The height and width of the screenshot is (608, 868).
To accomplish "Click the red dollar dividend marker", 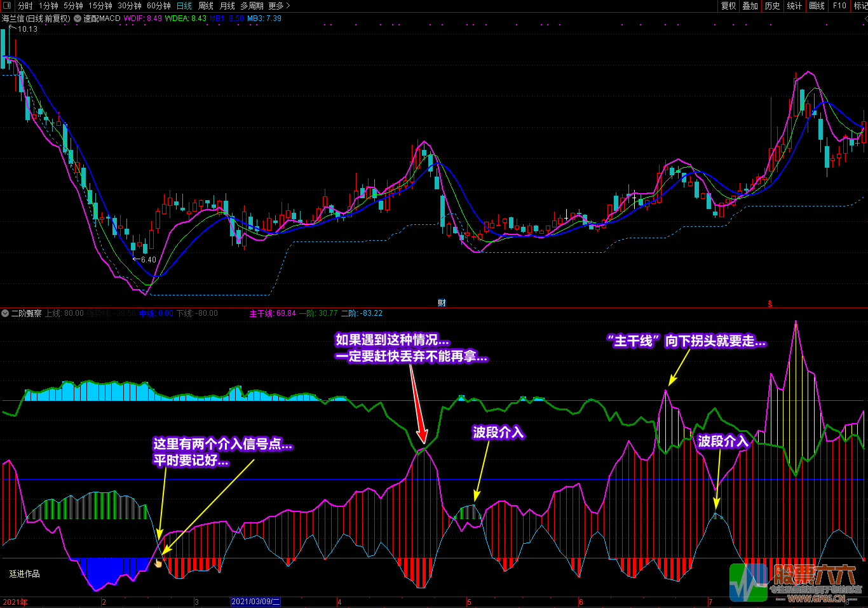I will (x=770, y=304).
